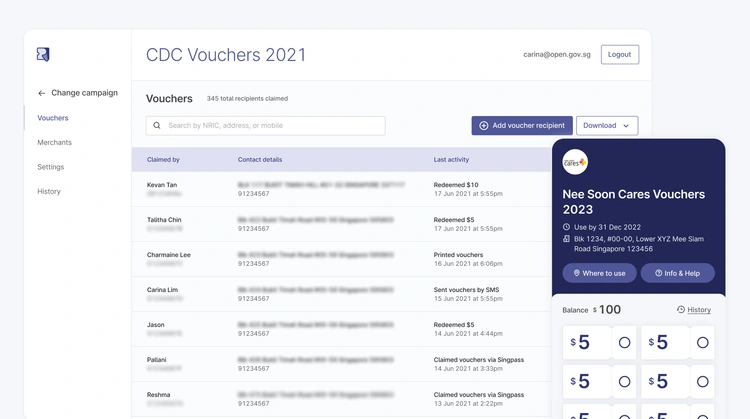Click the map pin icon on Where to use
Image resolution: width=750 pixels, height=419 pixels.
(x=576, y=273)
